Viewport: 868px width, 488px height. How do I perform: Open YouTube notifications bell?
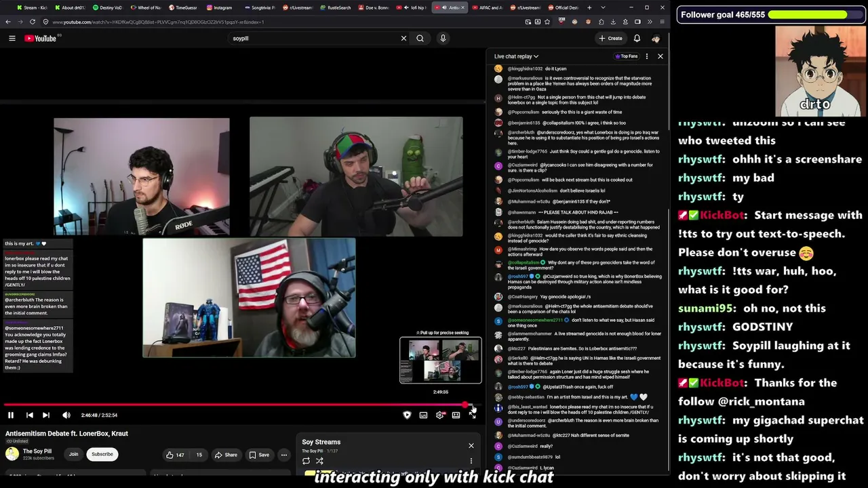click(x=637, y=39)
